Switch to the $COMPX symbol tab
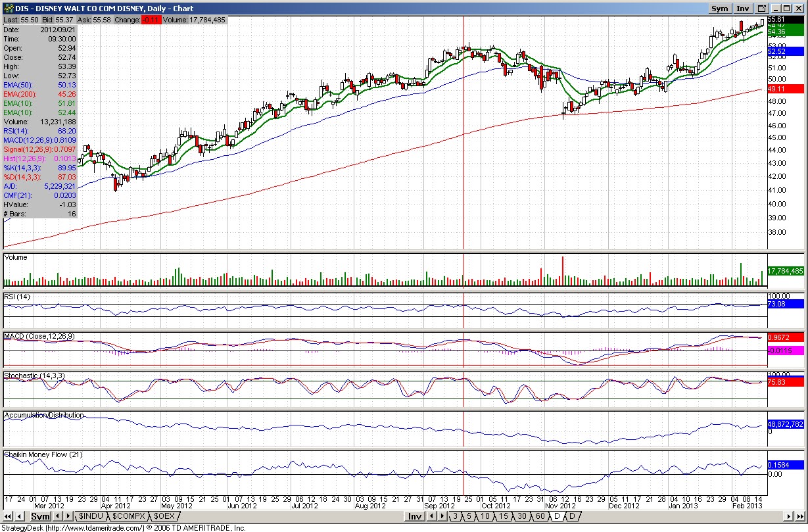 (x=128, y=516)
